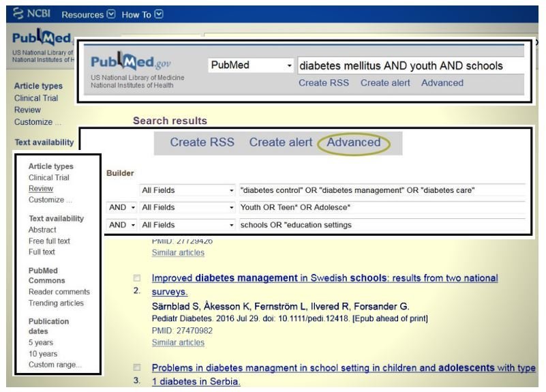
Task: Select the Trending articles filter
Action: pyautogui.click(x=56, y=303)
